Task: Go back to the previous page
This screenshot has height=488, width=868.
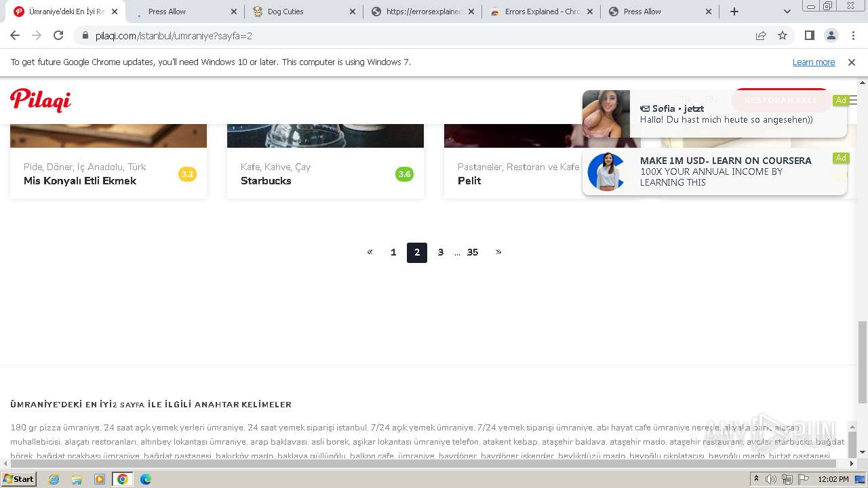Action: point(15,35)
